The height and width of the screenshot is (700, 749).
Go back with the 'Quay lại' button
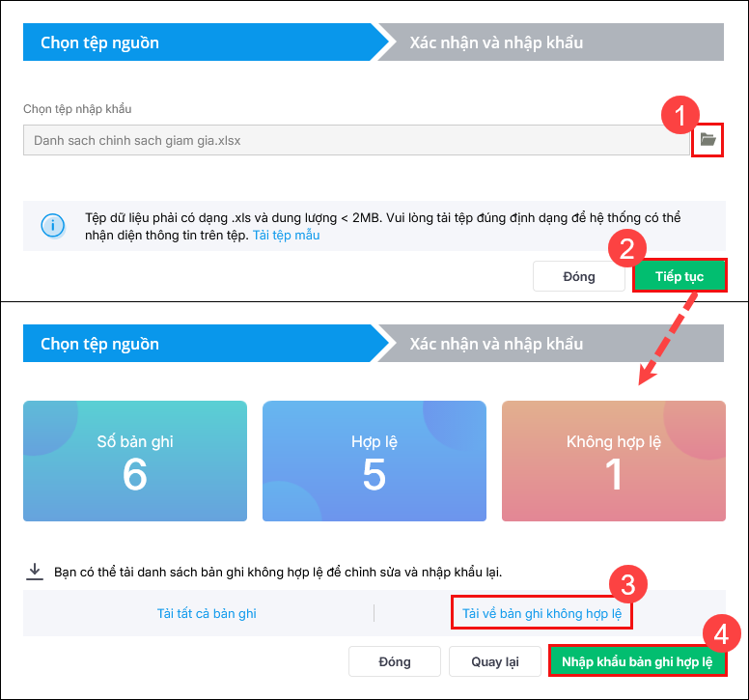coord(495,661)
